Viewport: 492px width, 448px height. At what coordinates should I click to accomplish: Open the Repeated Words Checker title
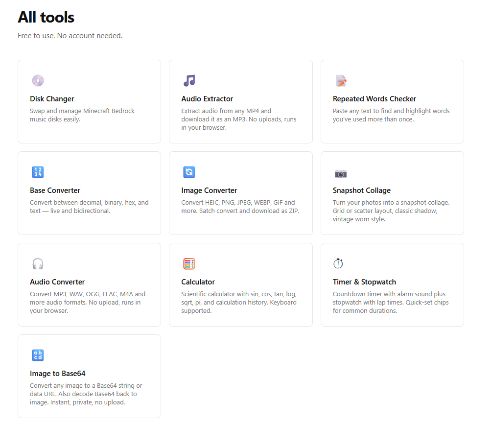pos(375,99)
